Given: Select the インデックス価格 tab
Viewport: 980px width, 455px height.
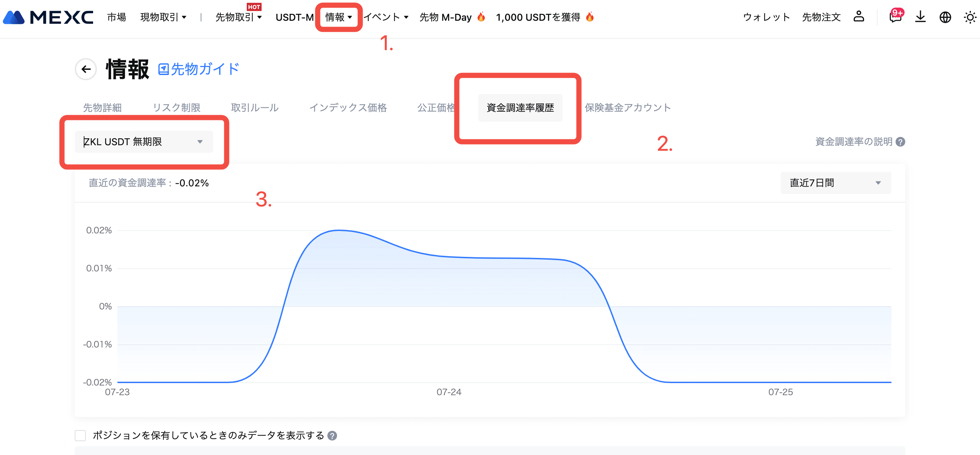Looking at the screenshot, I should pyautogui.click(x=348, y=108).
